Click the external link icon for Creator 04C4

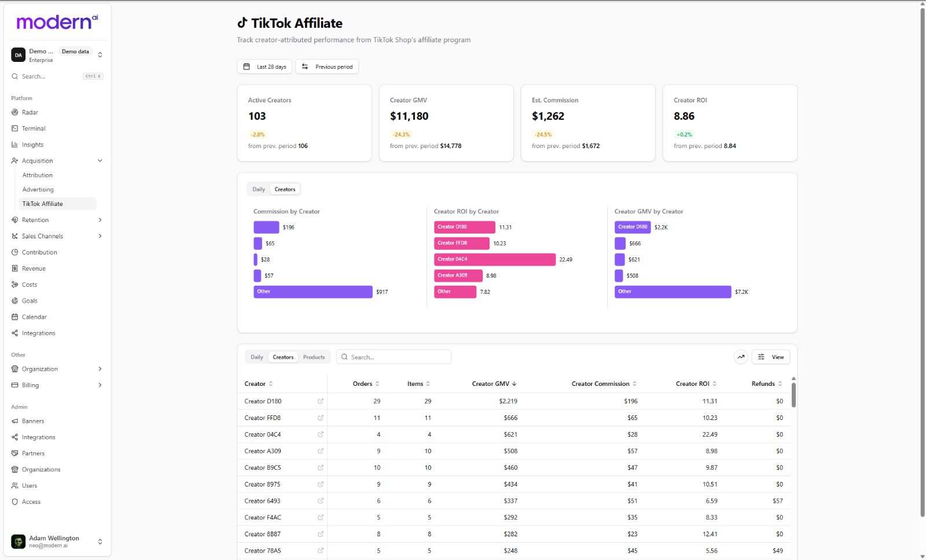[321, 434]
